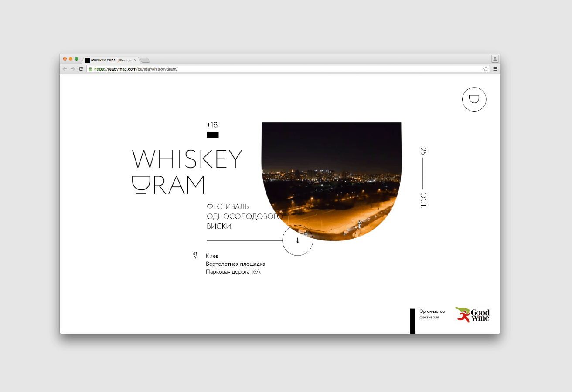Click the circled glass menu icon

[x=474, y=99]
